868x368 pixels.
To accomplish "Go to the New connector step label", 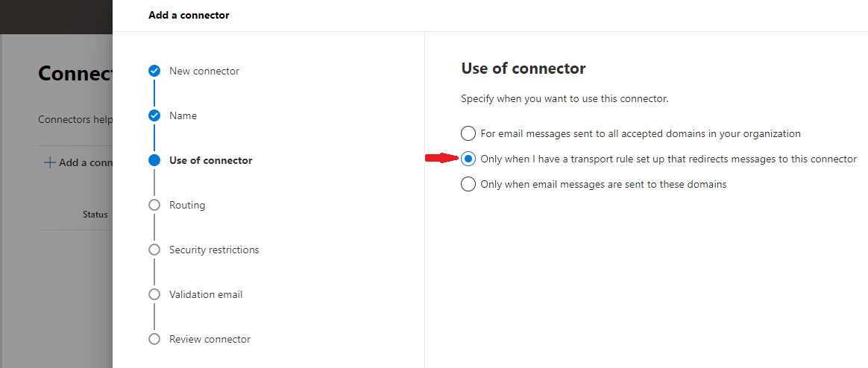I will (x=204, y=71).
